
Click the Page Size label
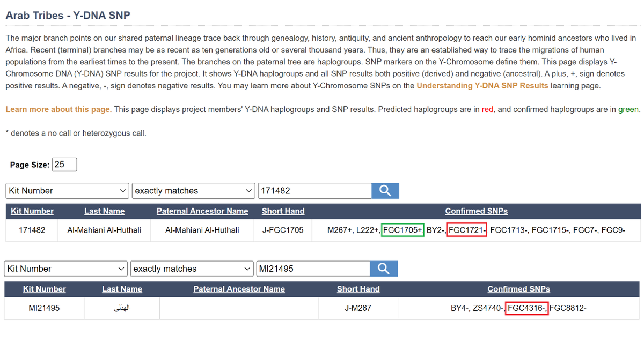[30, 165]
